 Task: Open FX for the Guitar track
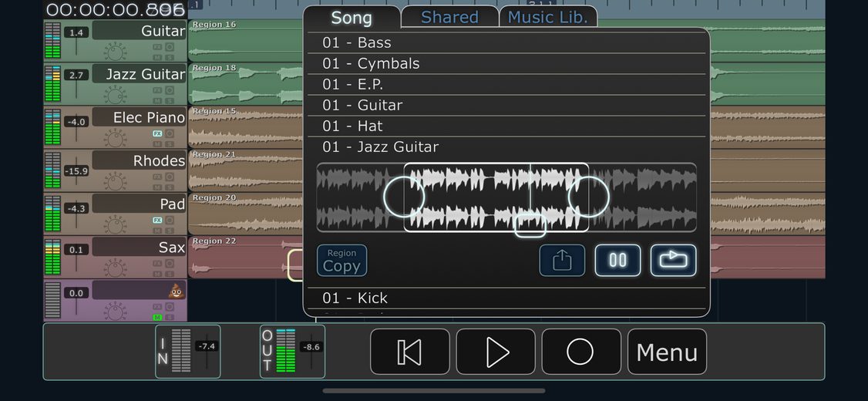pyautogui.click(x=157, y=47)
